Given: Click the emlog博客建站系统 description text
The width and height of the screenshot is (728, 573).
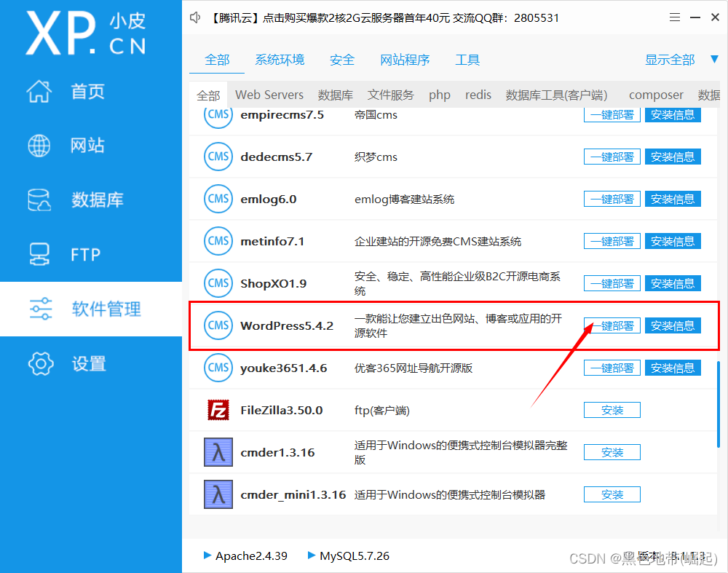Looking at the screenshot, I should [404, 199].
